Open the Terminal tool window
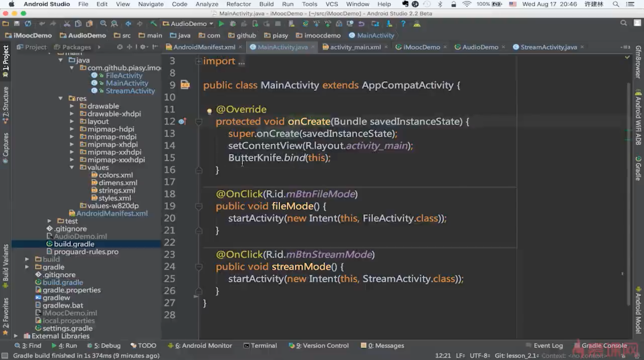This screenshot has width=644, height=360. (260, 345)
